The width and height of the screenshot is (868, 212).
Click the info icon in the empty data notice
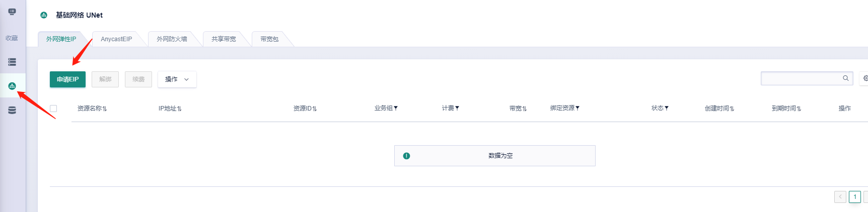(406, 156)
